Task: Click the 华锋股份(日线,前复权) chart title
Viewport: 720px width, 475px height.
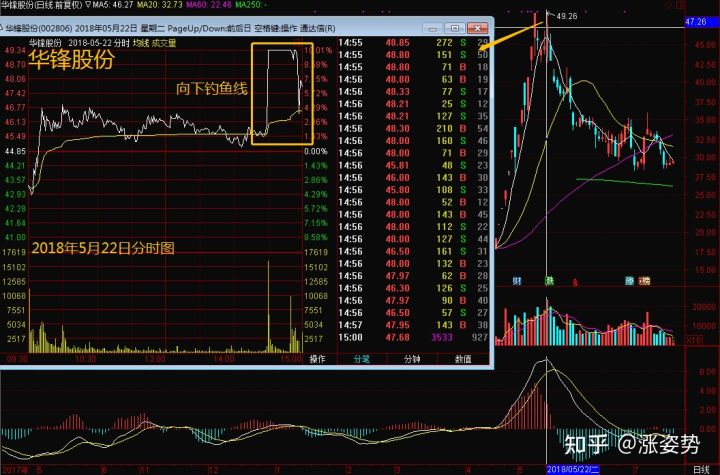Action: [41, 5]
